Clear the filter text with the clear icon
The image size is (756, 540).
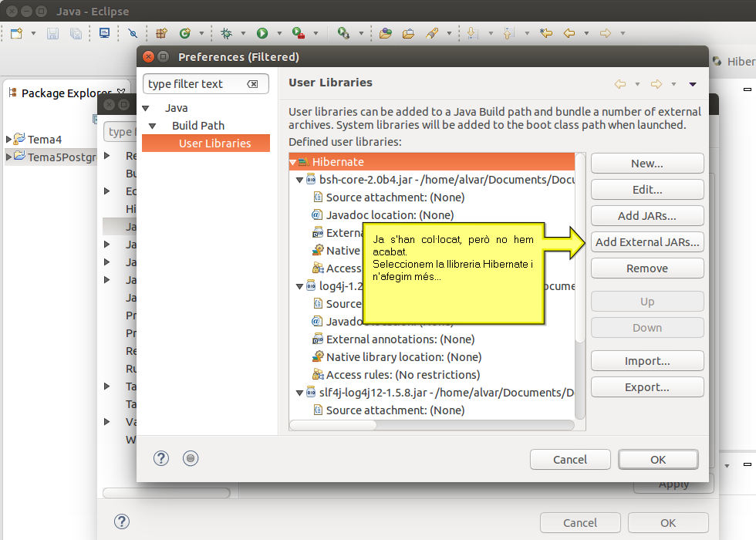[252, 84]
